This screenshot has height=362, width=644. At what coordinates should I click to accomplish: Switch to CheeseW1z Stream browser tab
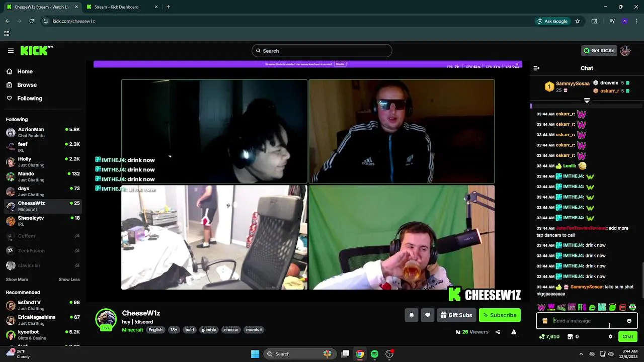click(41, 7)
